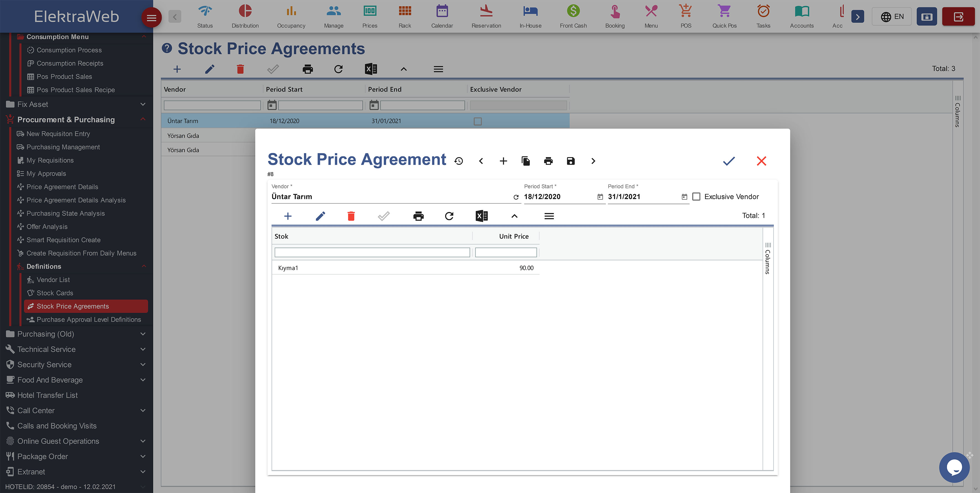980x493 pixels.
Task: Export Stock Price Agreements list to Excel
Action: pos(371,69)
